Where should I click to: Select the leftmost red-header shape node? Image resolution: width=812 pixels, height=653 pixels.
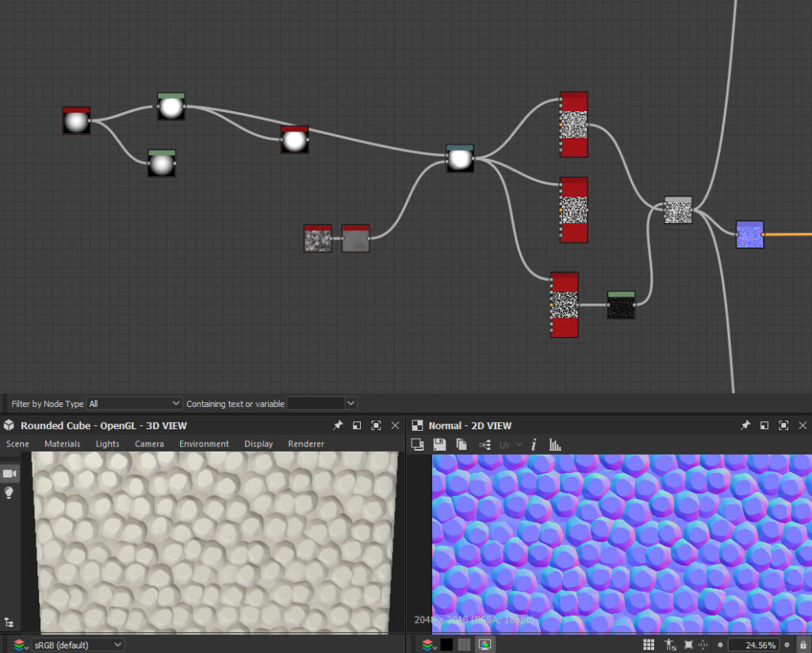[76, 121]
